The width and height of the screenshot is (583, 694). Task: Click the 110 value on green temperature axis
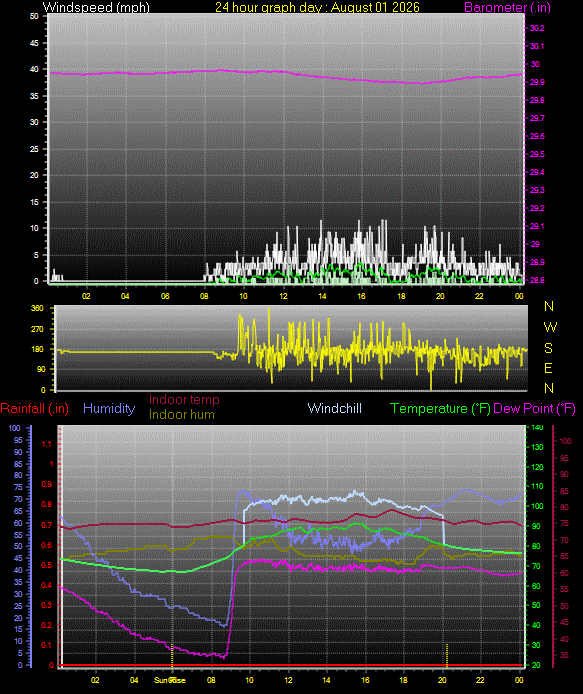click(x=537, y=486)
